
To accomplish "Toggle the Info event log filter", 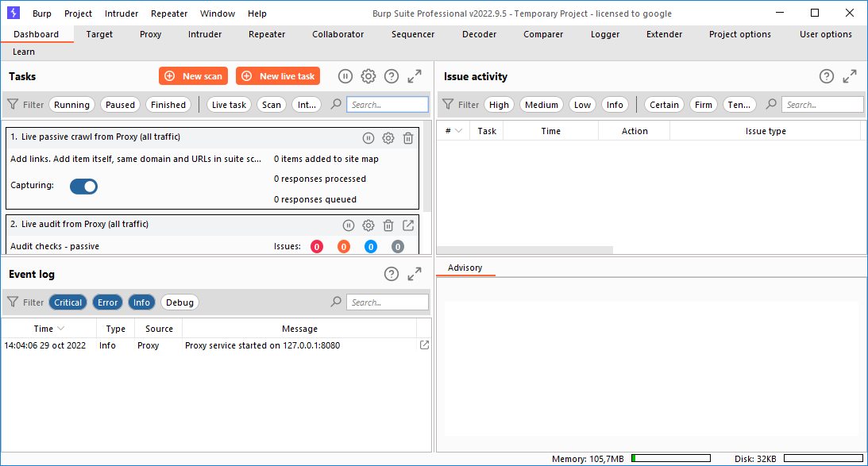I will pos(141,302).
